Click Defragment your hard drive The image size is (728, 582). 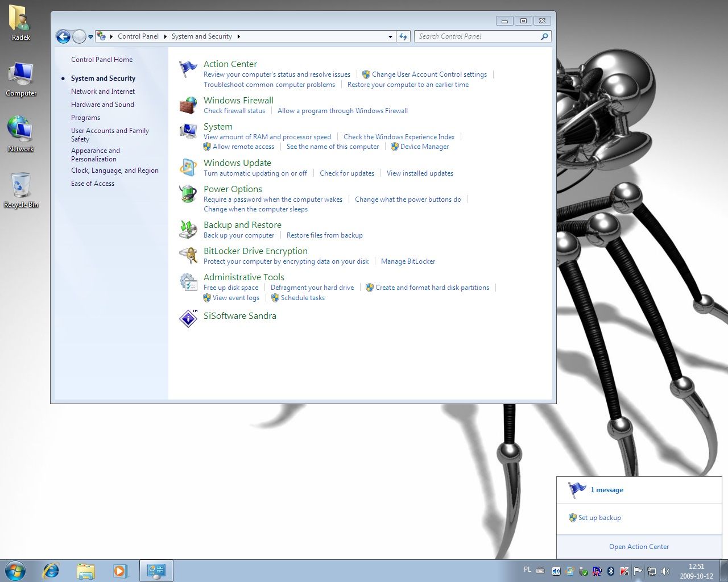point(312,288)
